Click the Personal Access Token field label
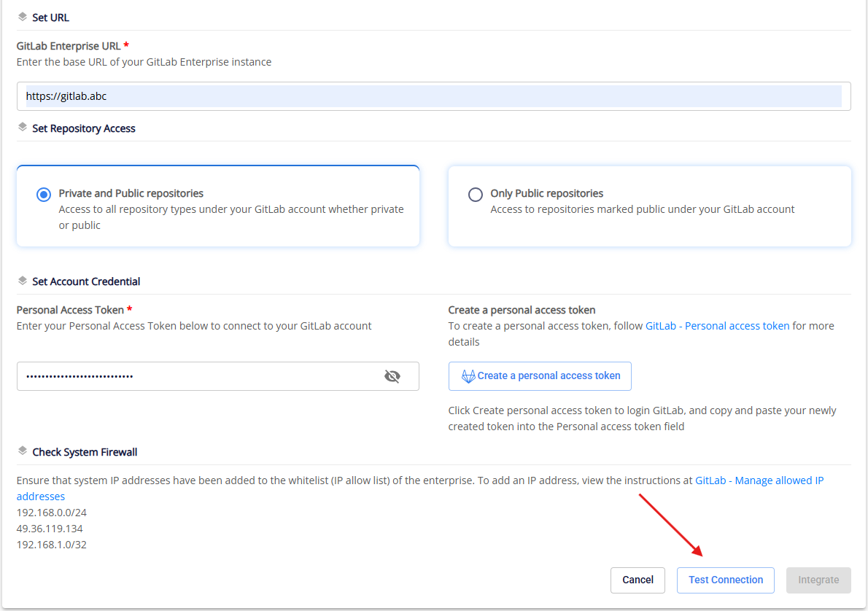The width and height of the screenshot is (868, 611). point(70,310)
